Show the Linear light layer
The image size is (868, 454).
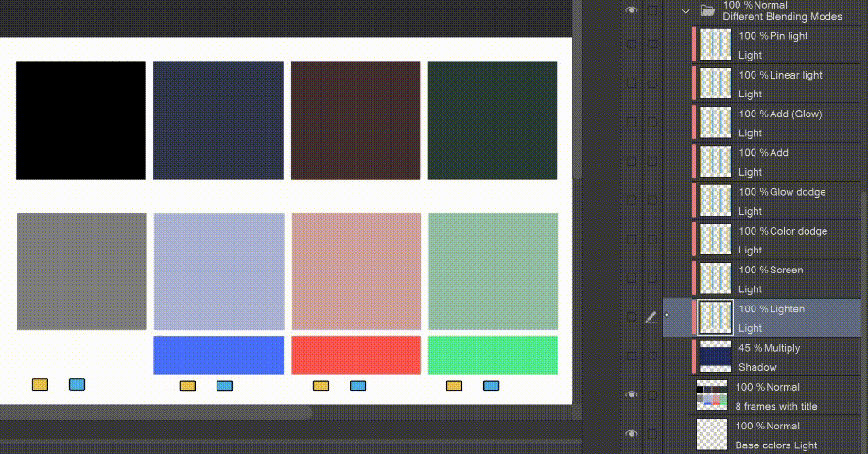click(632, 83)
